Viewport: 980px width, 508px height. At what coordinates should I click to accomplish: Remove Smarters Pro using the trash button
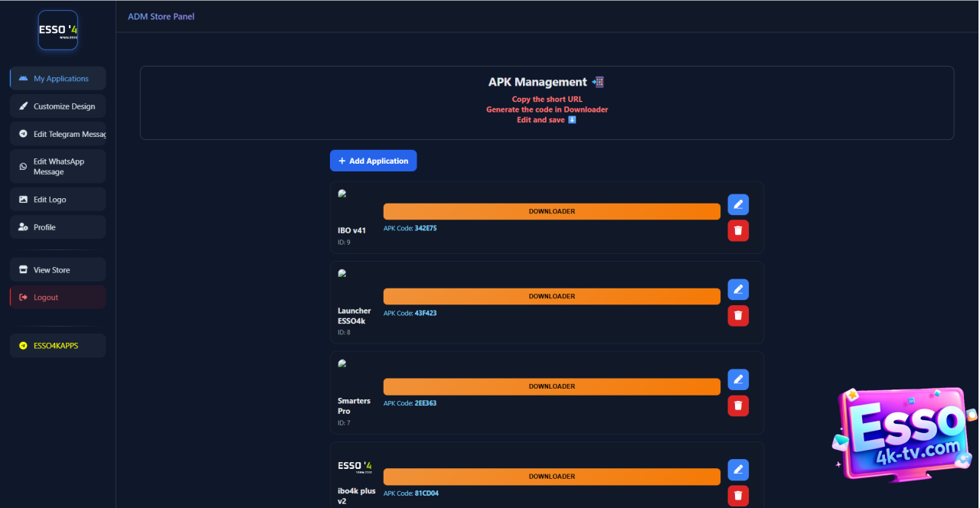point(738,405)
